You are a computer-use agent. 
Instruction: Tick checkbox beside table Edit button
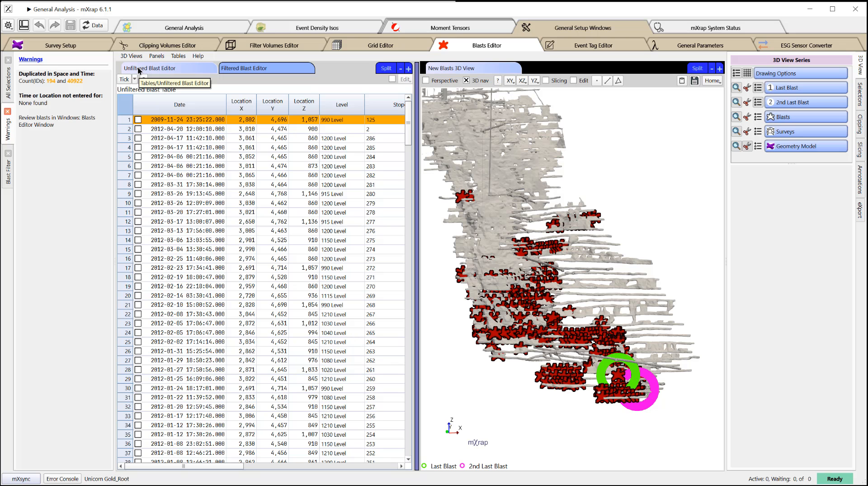pyautogui.click(x=392, y=79)
